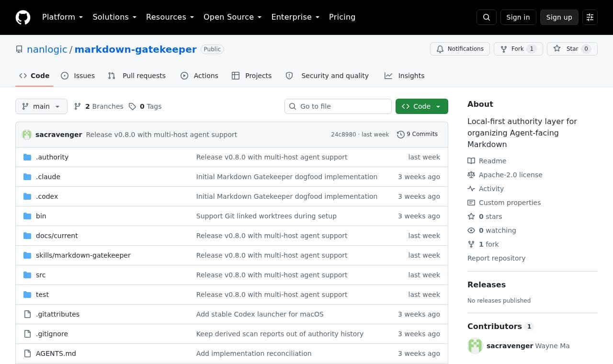Click the search magnifier icon
Viewport: 613px width, 364px height.
[487, 17]
